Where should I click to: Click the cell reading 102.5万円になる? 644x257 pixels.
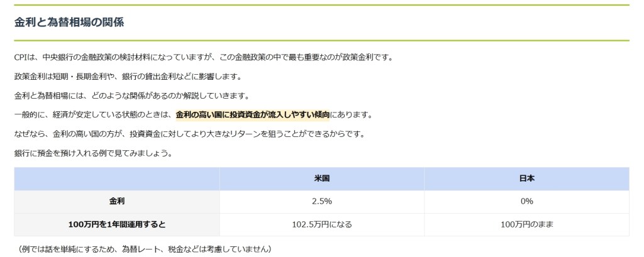pos(321,224)
